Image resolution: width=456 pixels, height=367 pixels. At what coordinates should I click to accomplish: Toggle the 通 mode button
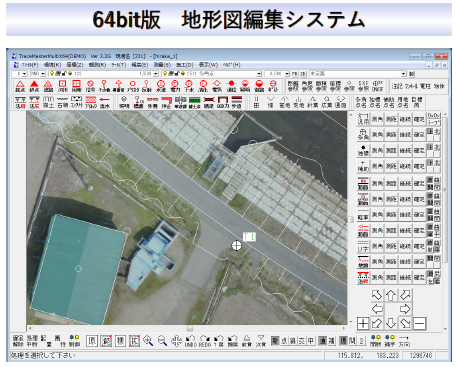tap(322, 341)
